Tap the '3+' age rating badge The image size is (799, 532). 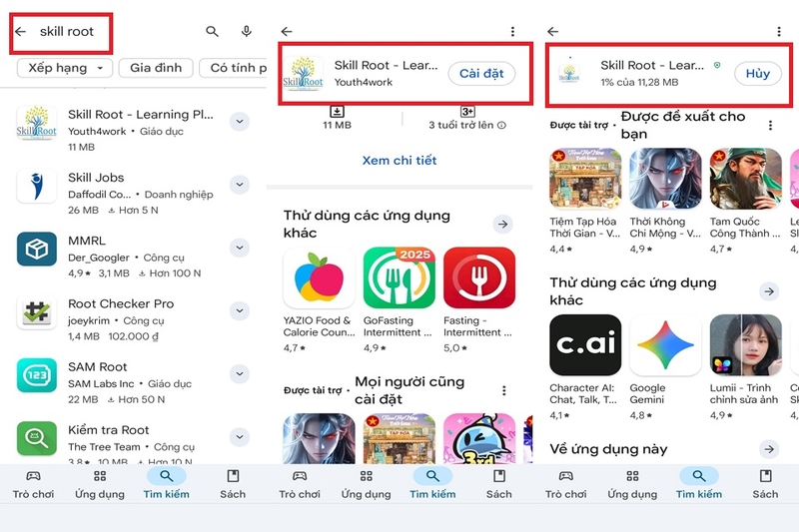[467, 112]
